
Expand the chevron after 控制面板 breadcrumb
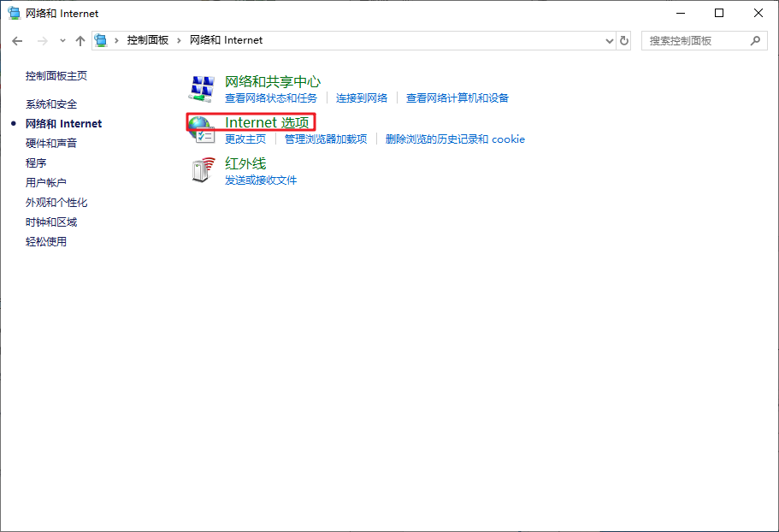180,40
